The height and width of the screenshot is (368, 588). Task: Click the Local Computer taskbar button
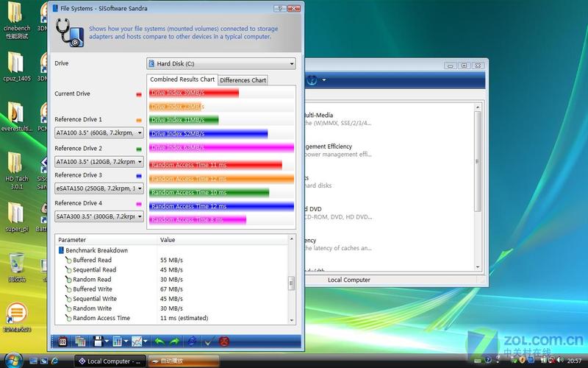[x=110, y=361]
